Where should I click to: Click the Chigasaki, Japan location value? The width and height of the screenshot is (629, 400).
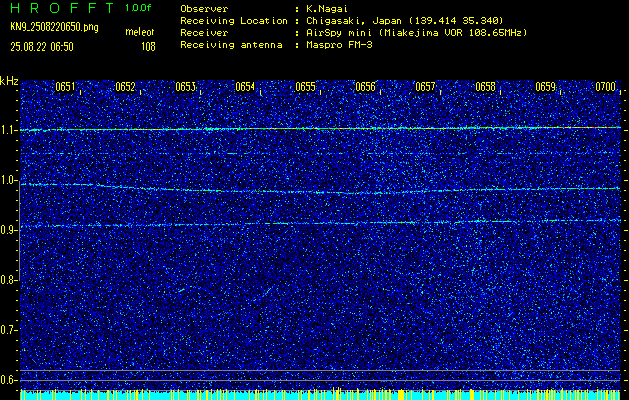(405, 21)
